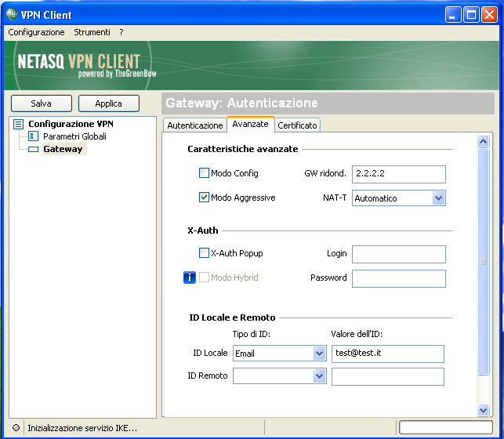The width and height of the screenshot is (504, 439).
Task: Click the scrollbar down arrow
Action: click(x=483, y=410)
